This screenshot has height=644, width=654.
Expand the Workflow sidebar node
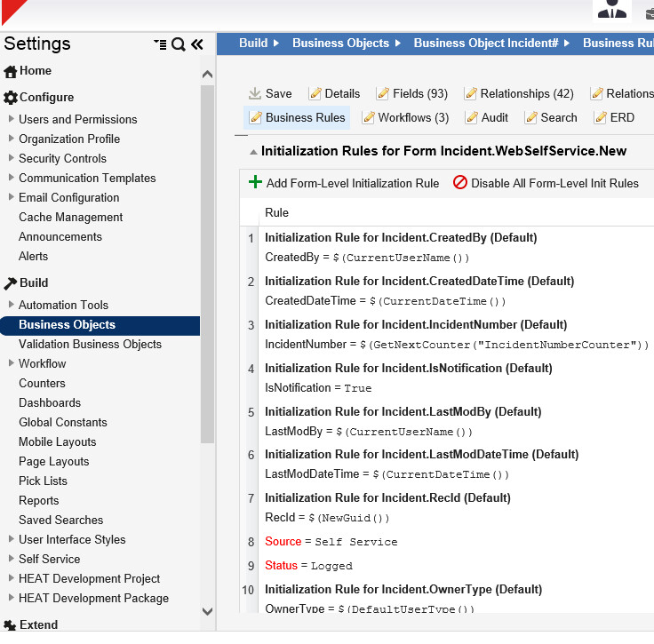[x=11, y=363]
